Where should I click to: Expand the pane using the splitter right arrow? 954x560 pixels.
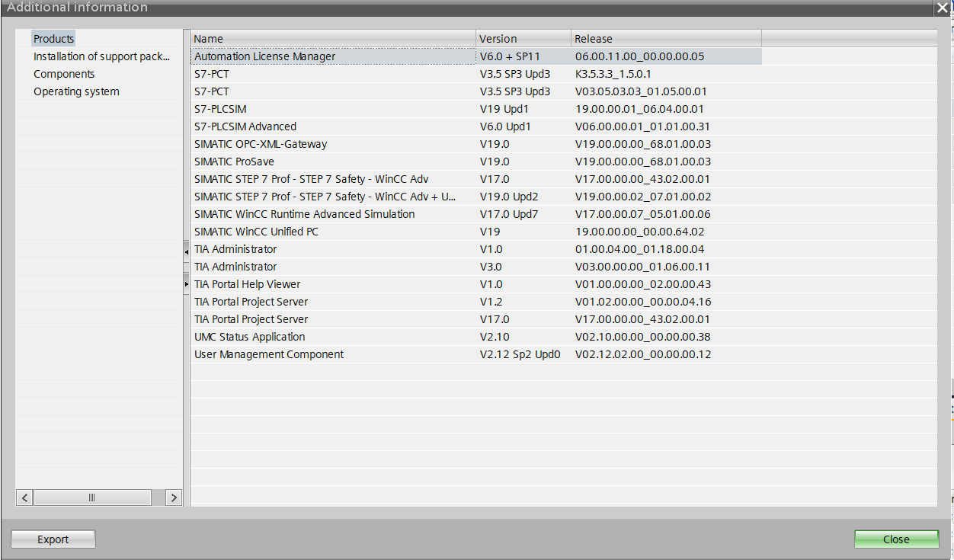[x=187, y=283]
